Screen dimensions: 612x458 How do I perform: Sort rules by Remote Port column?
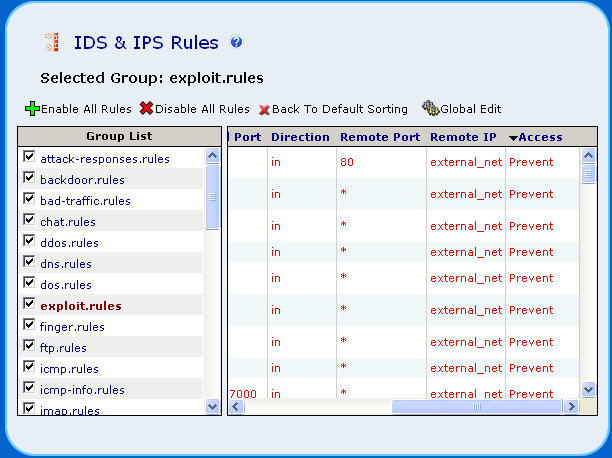(x=379, y=137)
